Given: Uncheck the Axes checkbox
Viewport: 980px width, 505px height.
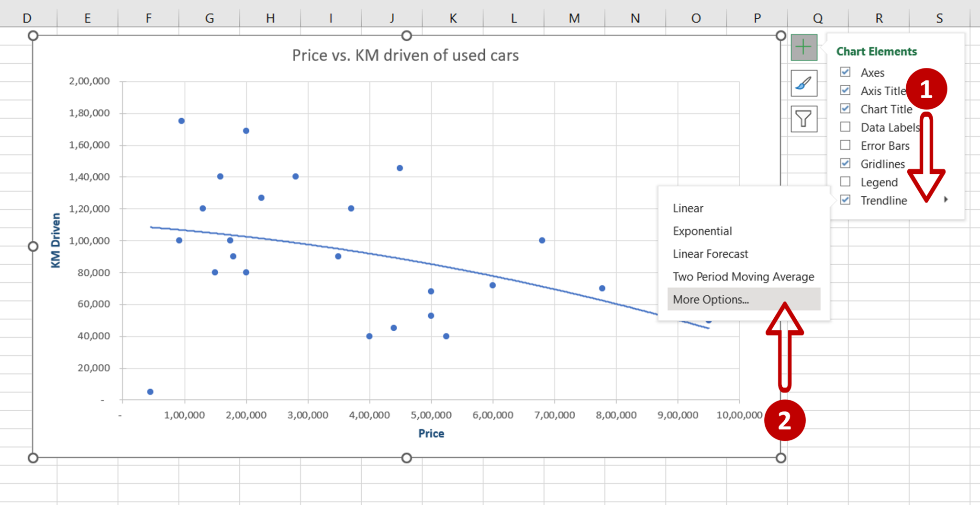Looking at the screenshot, I should [845, 72].
